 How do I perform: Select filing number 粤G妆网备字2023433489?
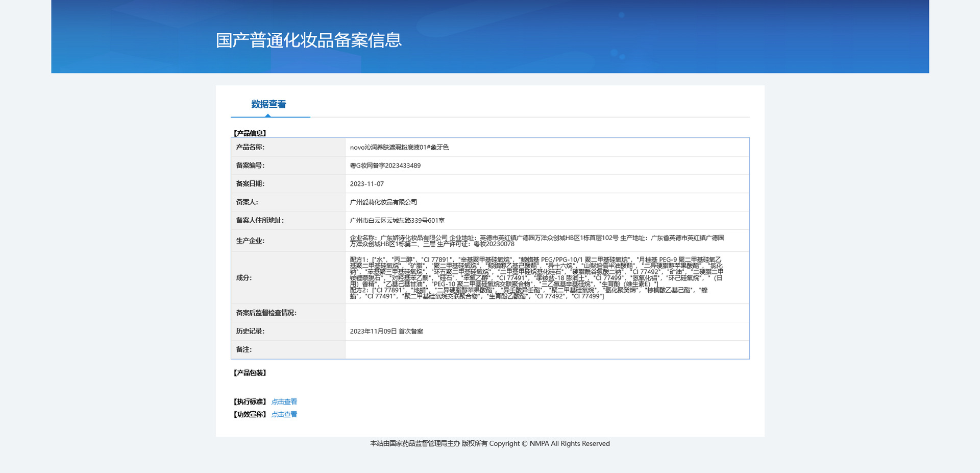pyautogui.click(x=385, y=165)
